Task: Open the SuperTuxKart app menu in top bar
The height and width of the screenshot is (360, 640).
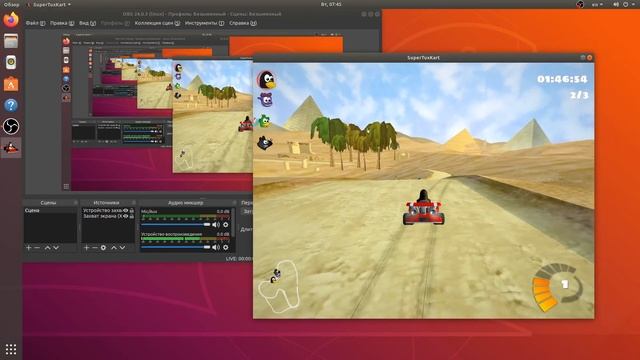Action: [x=49, y=4]
